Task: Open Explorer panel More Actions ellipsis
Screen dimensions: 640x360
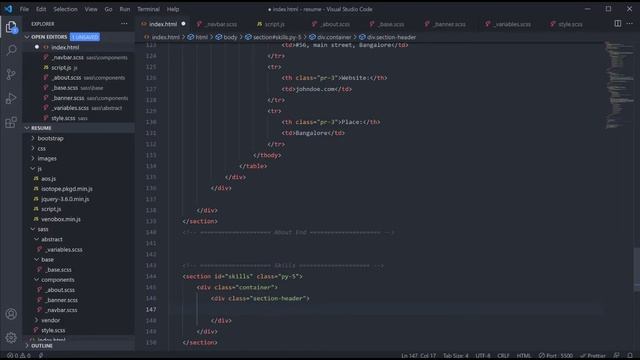Action: tap(124, 24)
